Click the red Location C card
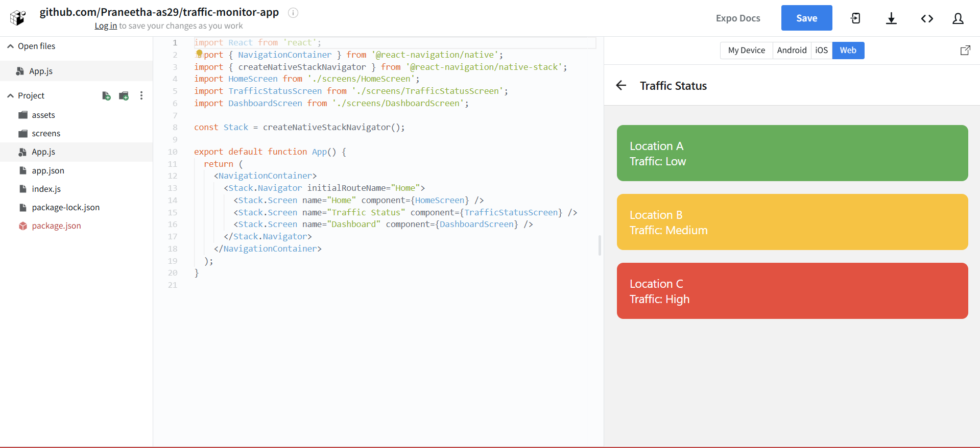This screenshot has width=980, height=448. 792,291
